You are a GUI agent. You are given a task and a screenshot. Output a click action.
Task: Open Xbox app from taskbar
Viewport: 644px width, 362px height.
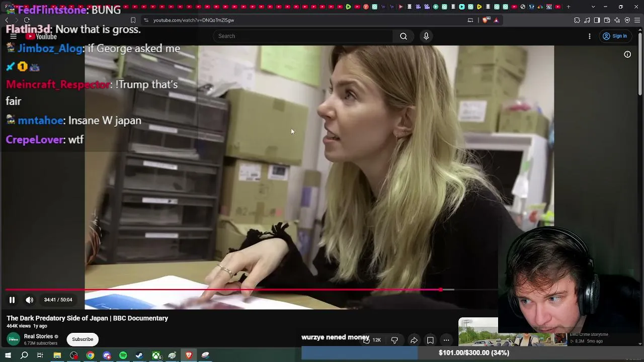tap(156, 355)
